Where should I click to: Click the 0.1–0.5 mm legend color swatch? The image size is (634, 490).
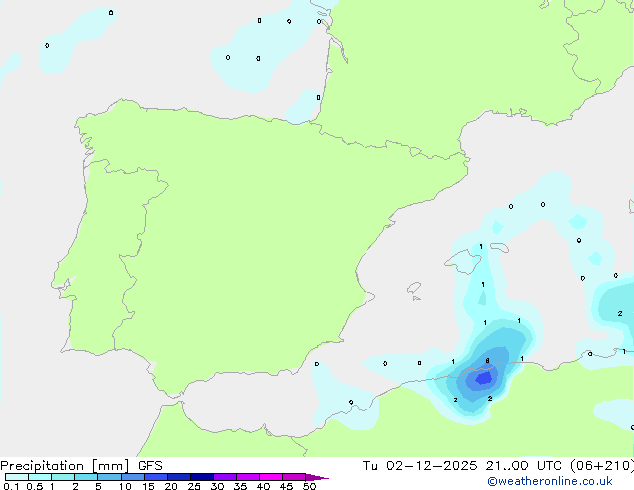coord(17,477)
